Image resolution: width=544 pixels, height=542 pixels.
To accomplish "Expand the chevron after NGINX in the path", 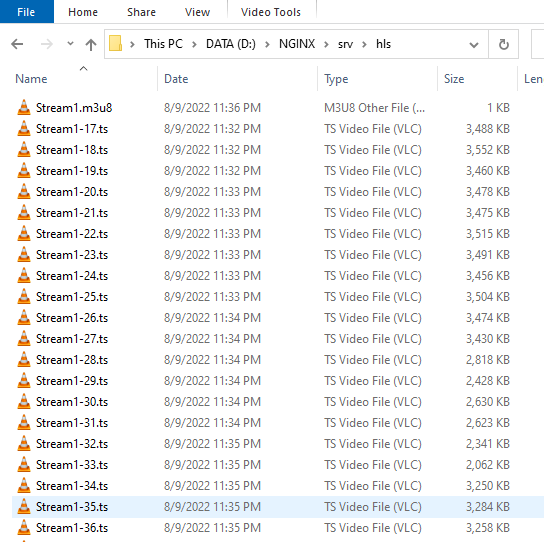I will [x=326, y=44].
